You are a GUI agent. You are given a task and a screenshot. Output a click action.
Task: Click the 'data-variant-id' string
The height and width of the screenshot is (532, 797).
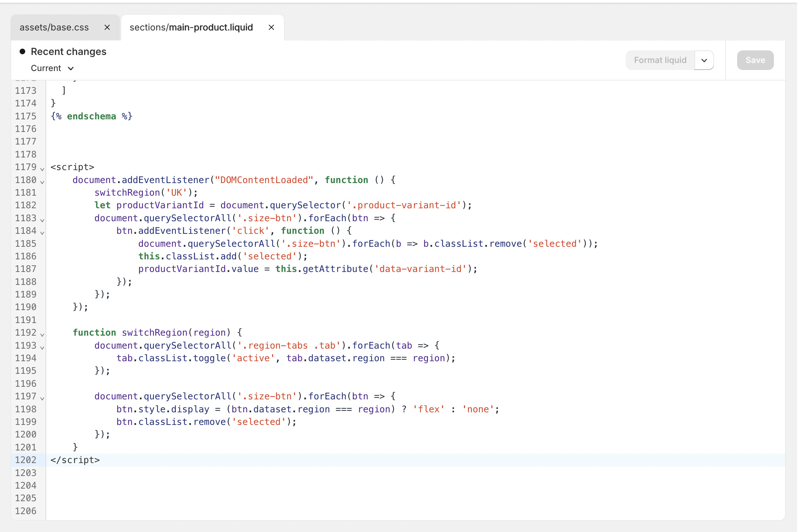421,269
